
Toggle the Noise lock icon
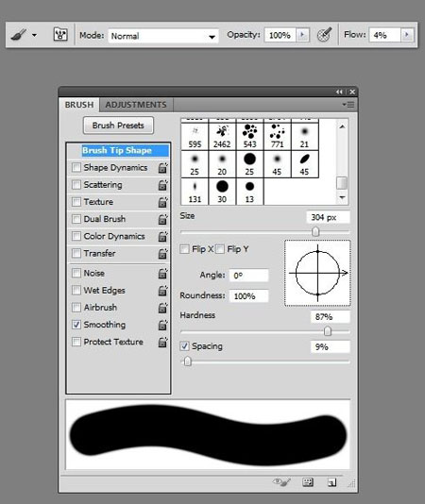[x=163, y=274]
